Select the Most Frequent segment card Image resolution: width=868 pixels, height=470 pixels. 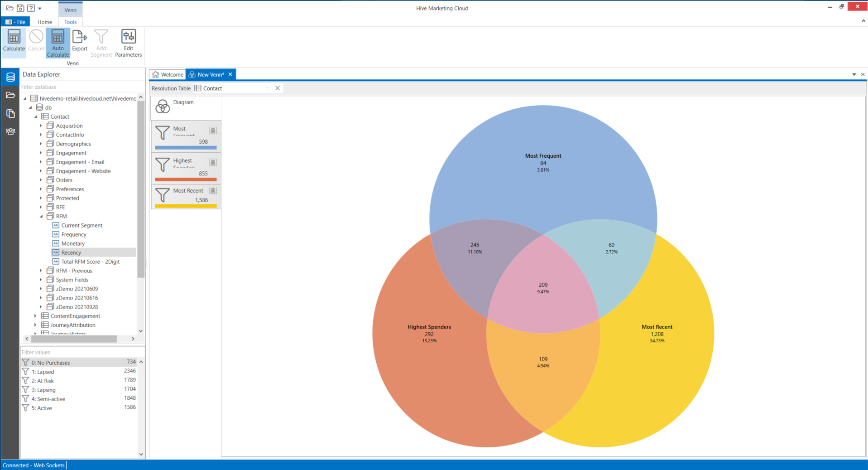(186, 136)
